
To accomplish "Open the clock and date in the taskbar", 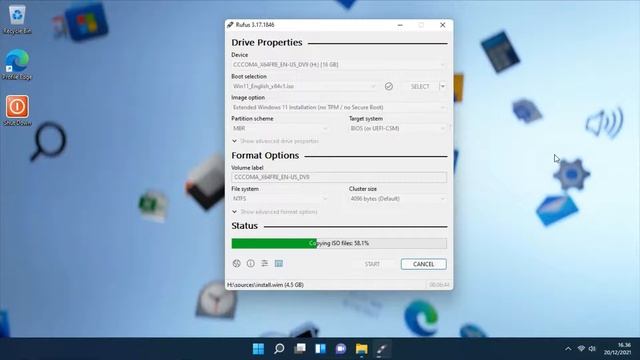I will point(617,349).
